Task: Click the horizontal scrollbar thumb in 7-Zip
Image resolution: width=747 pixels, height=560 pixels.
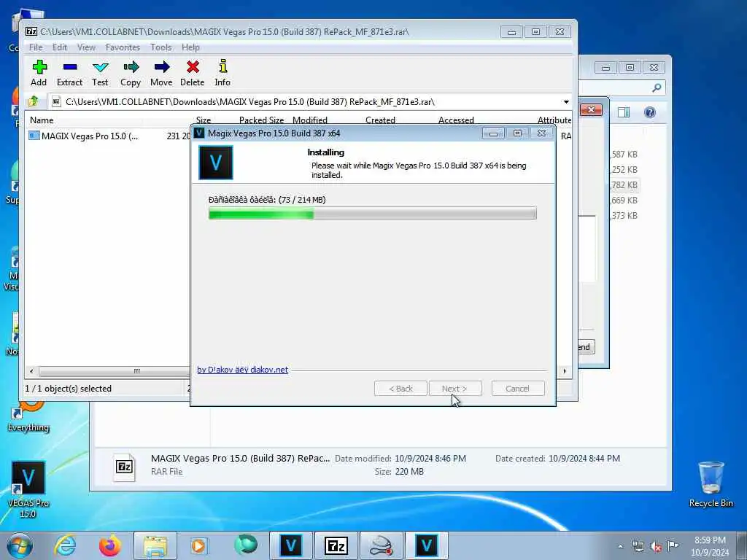Action: 113,371
